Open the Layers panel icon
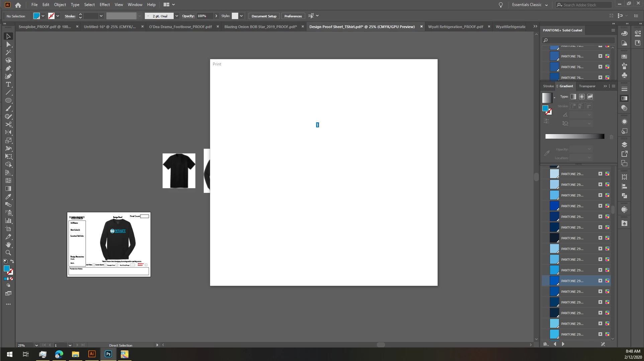This screenshot has height=361, width=644. tap(624, 145)
